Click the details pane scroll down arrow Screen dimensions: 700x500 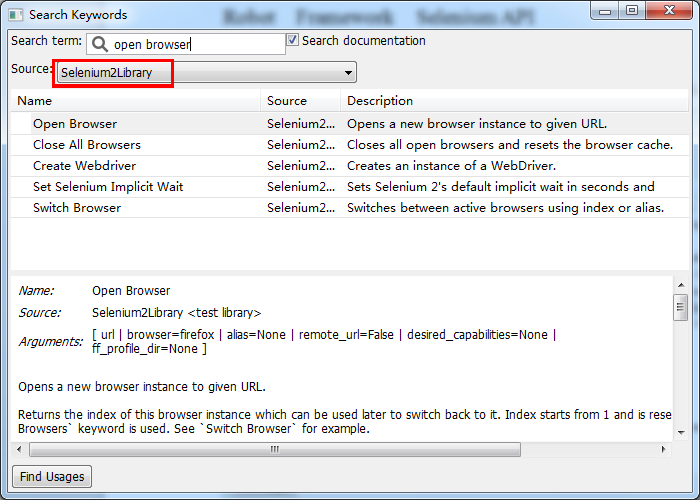(x=681, y=432)
